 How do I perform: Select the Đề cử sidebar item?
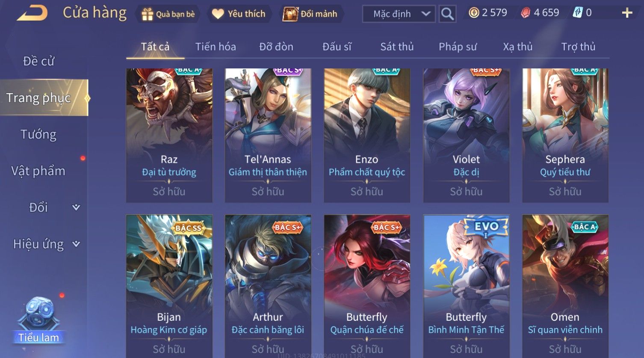(x=38, y=61)
